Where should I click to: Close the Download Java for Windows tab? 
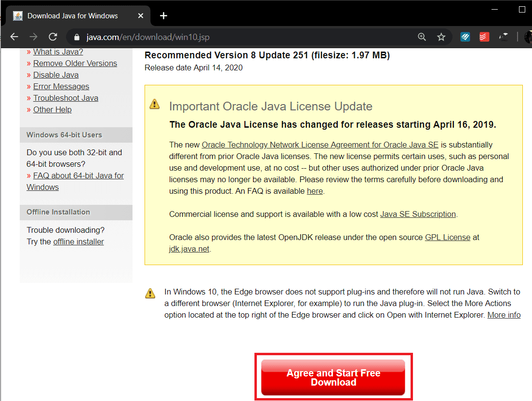[x=140, y=15]
